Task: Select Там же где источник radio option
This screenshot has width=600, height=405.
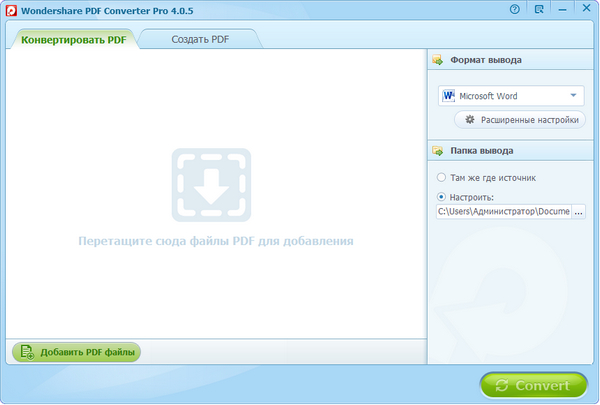Action: (441, 177)
